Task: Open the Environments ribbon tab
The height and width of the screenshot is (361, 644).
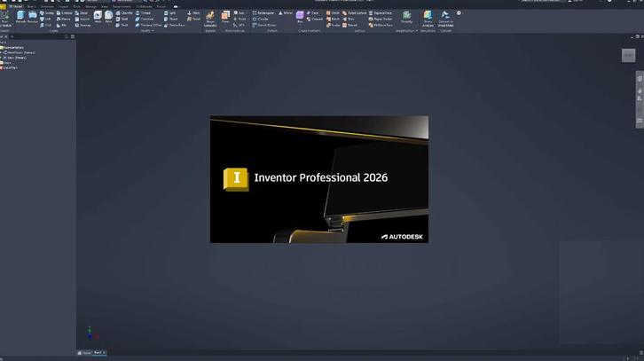Action: (x=122, y=6)
